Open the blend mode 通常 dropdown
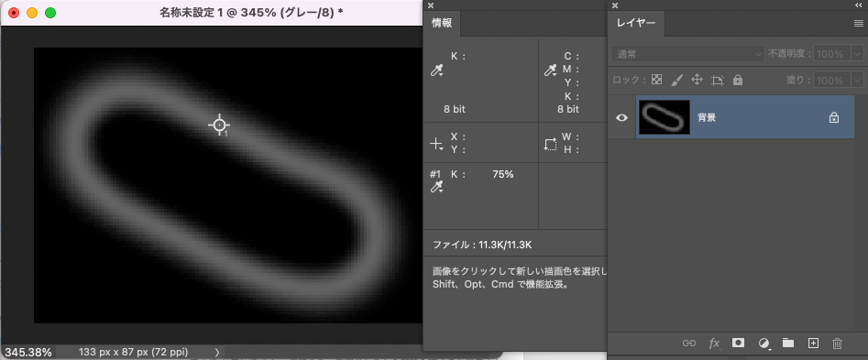This screenshot has height=360, width=868. [x=687, y=54]
